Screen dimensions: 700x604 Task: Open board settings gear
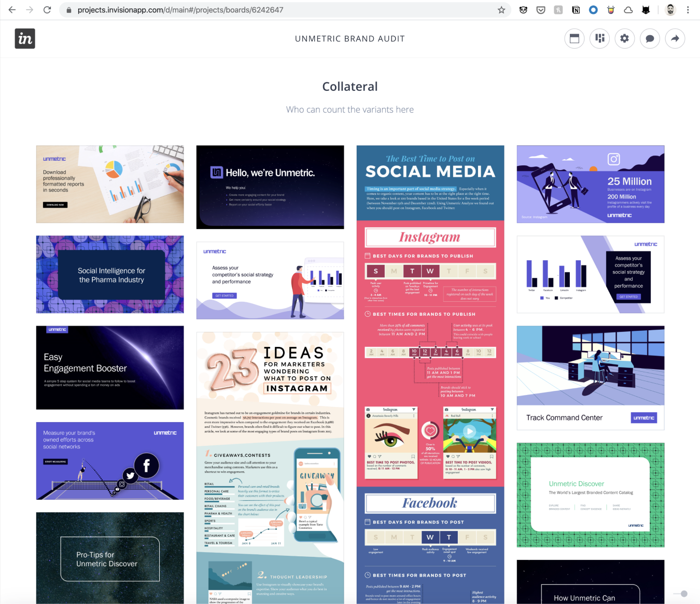(625, 38)
